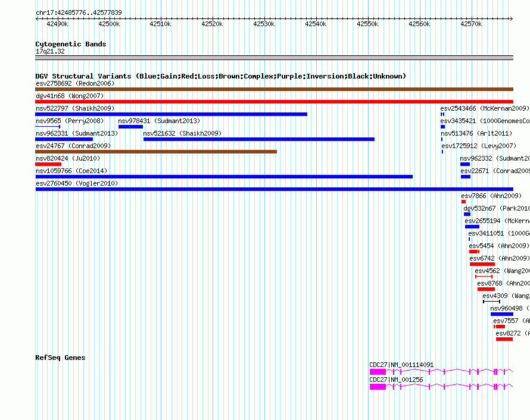Open variant esv3435421 (1000Genomes) label
Screen dimensions: 530x420
[485, 121]
